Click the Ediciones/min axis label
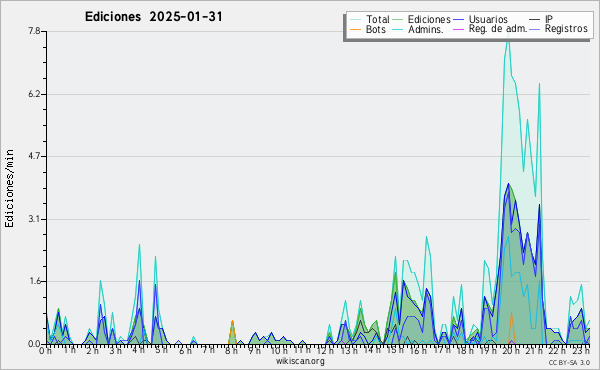The height and width of the screenshot is (370, 600). (x=9, y=188)
